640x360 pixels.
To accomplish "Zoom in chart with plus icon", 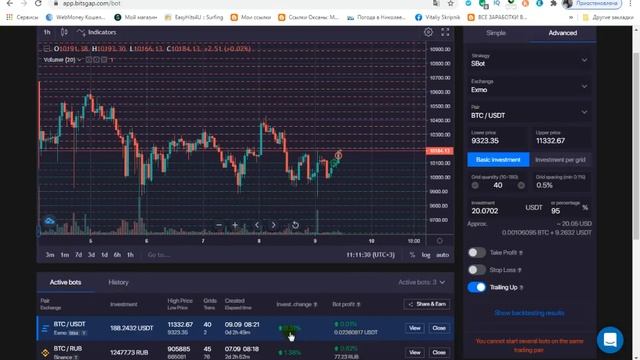I will click(x=235, y=225).
